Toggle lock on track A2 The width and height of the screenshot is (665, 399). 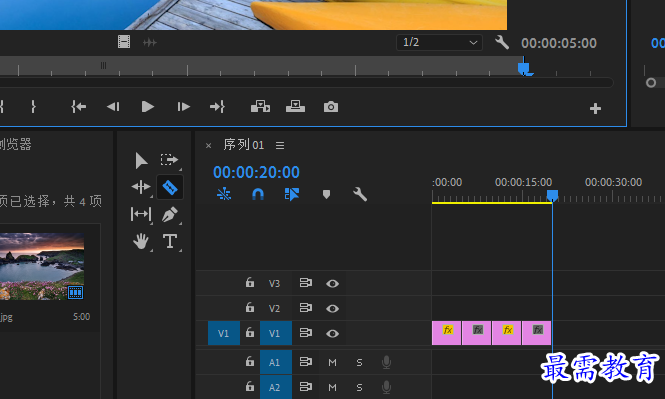click(x=250, y=386)
